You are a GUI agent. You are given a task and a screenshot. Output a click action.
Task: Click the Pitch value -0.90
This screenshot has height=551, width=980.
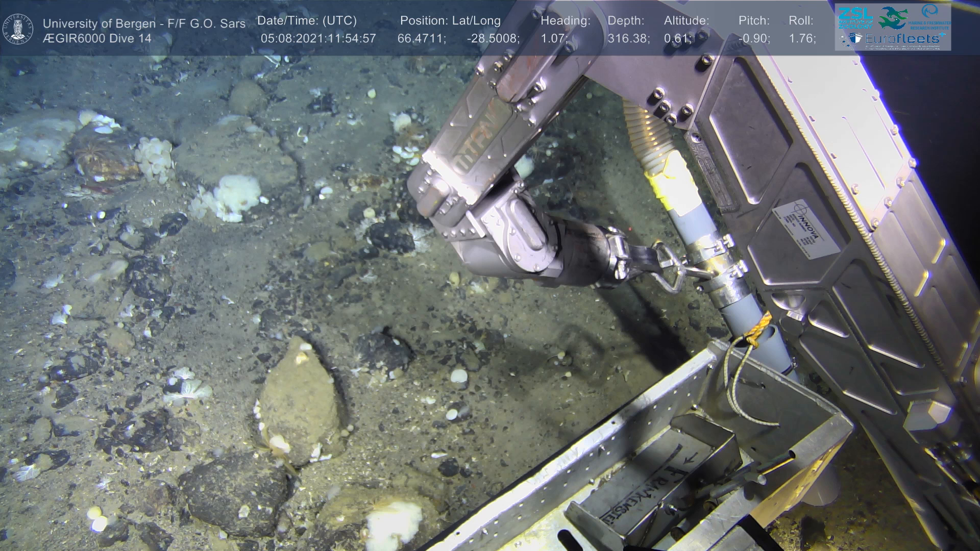coord(754,39)
